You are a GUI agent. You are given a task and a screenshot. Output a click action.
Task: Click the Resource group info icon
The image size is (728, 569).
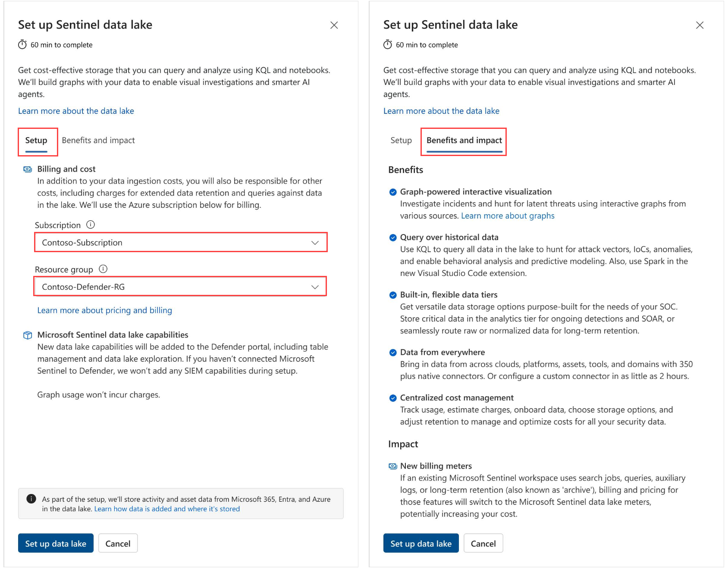click(103, 269)
